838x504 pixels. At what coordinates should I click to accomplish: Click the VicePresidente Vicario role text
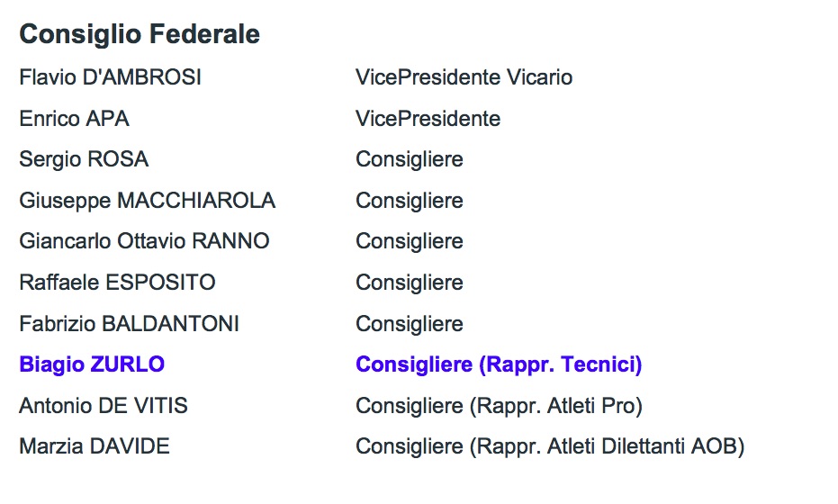tap(464, 77)
